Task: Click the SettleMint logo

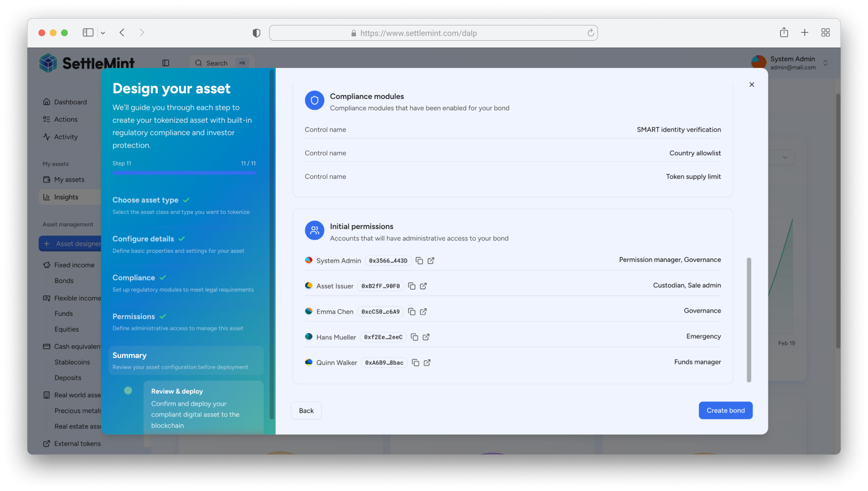Action: tap(86, 63)
